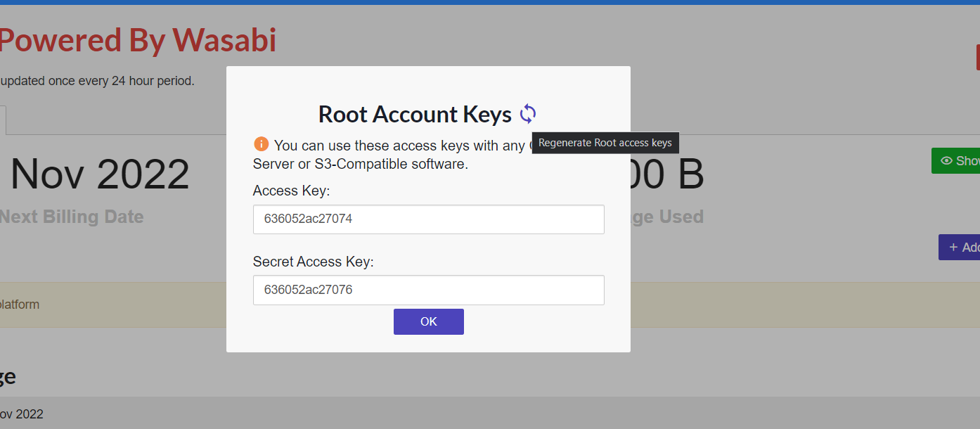The width and height of the screenshot is (980, 429).
Task: Click the Regenerate Root access keys icon
Action: (528, 114)
